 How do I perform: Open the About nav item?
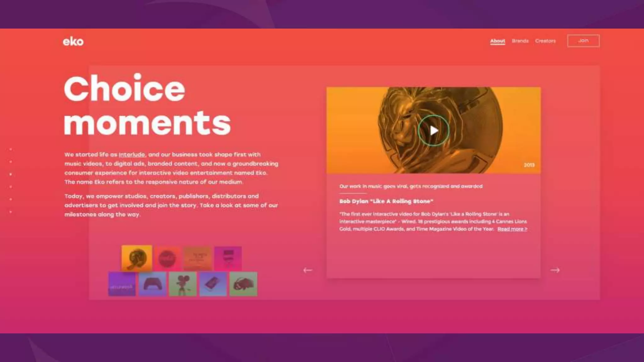coord(497,41)
